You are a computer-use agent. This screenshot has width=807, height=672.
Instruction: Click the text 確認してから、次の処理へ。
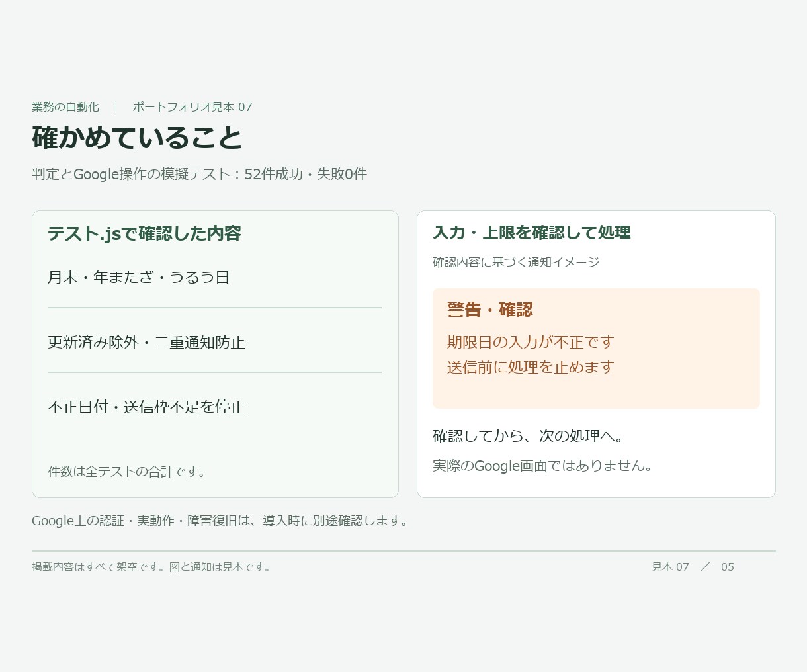click(x=529, y=436)
